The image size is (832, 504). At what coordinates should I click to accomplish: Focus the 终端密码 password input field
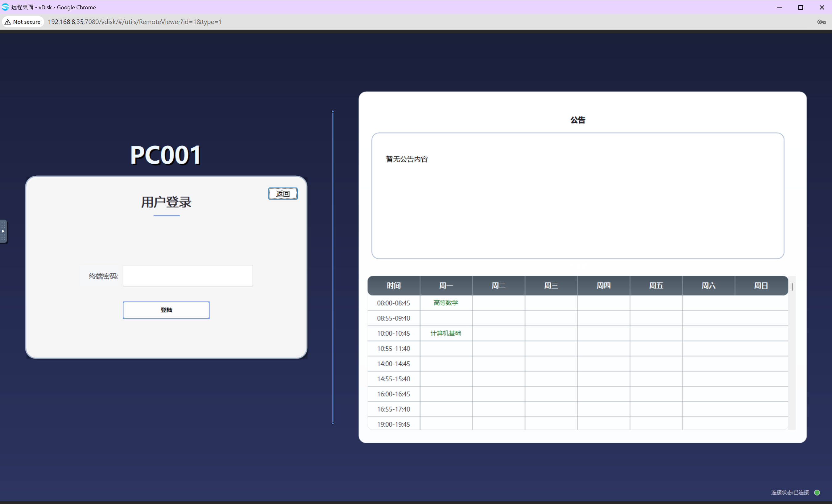[x=188, y=276]
